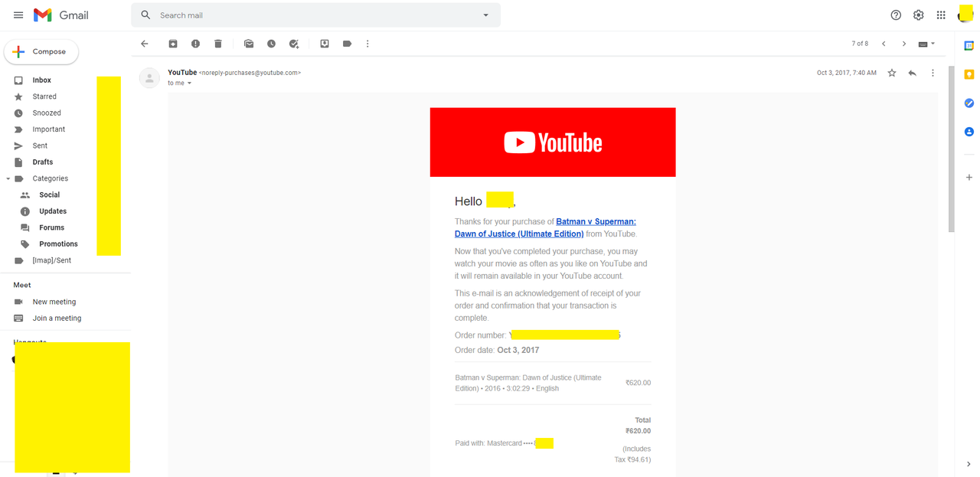Collapse the Categories section arrow
980x477 pixels.
[8, 178]
